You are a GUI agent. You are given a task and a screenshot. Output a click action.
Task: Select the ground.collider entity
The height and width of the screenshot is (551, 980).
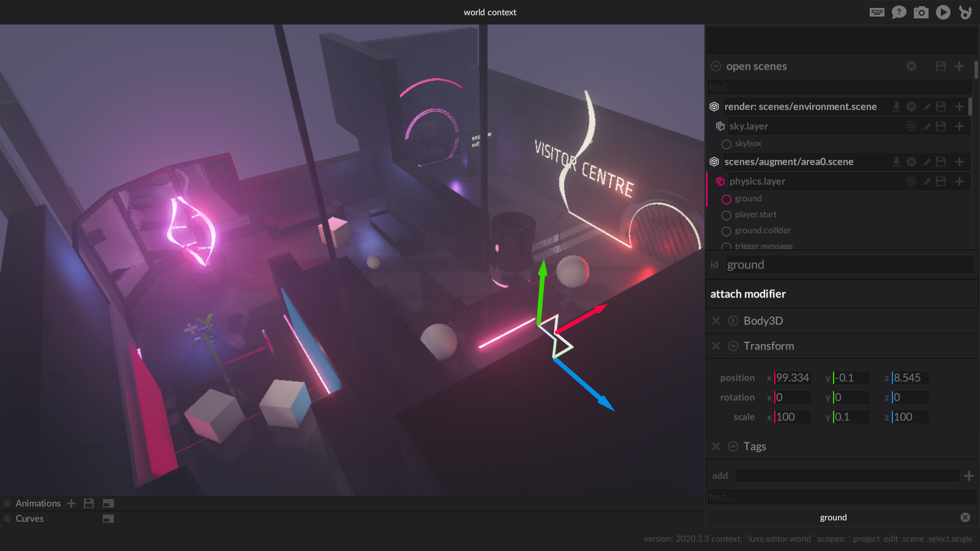[x=763, y=231]
